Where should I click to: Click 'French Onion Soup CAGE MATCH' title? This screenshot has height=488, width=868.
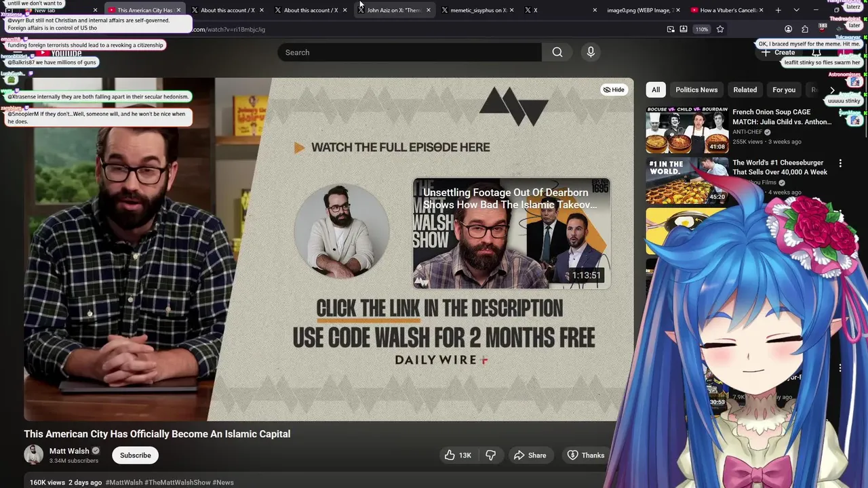(x=781, y=117)
